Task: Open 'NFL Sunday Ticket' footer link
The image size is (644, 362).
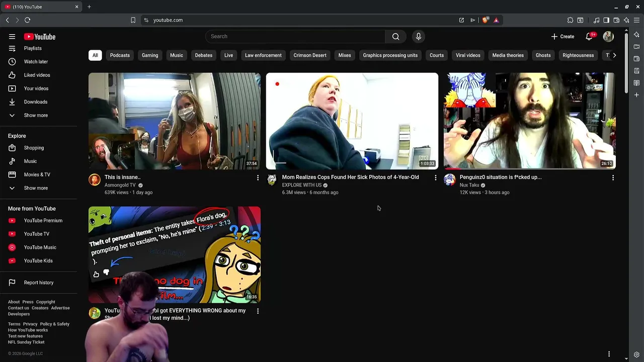Action: click(x=26, y=342)
